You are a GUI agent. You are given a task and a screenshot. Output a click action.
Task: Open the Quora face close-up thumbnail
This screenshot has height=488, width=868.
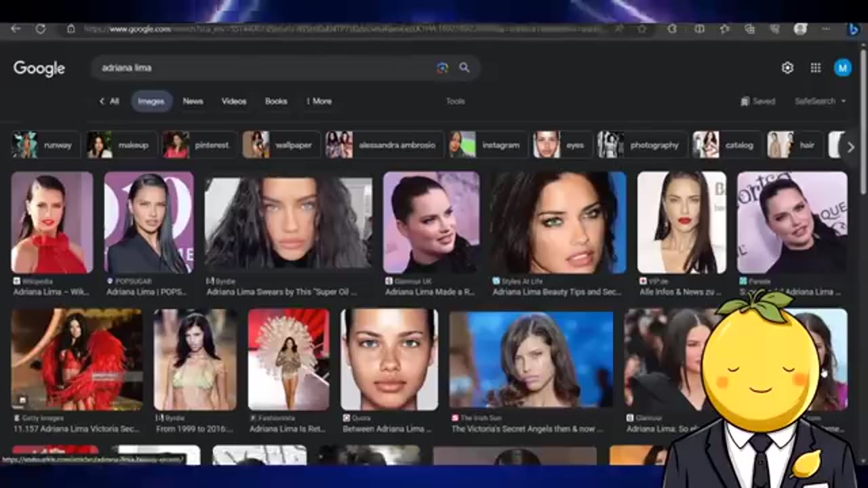click(x=389, y=359)
